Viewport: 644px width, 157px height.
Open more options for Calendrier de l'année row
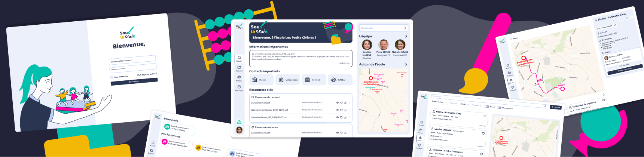pyautogui.click(x=349, y=110)
